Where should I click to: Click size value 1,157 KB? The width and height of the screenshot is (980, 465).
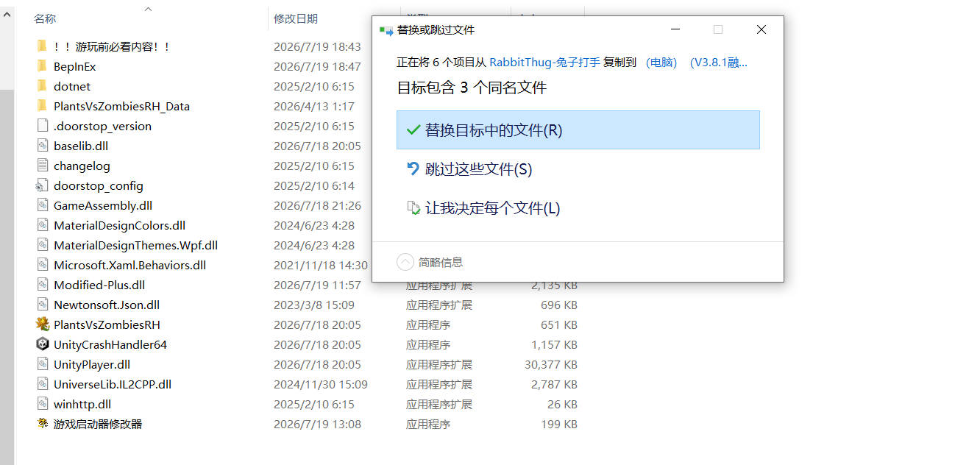pyautogui.click(x=554, y=344)
